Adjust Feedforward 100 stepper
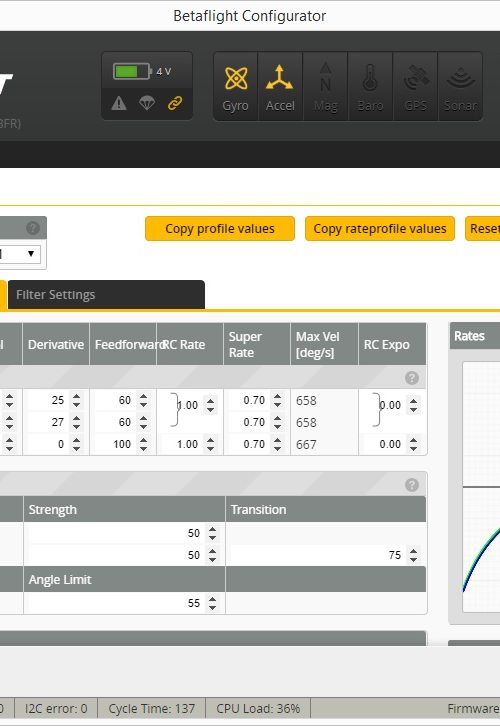 tap(144, 444)
